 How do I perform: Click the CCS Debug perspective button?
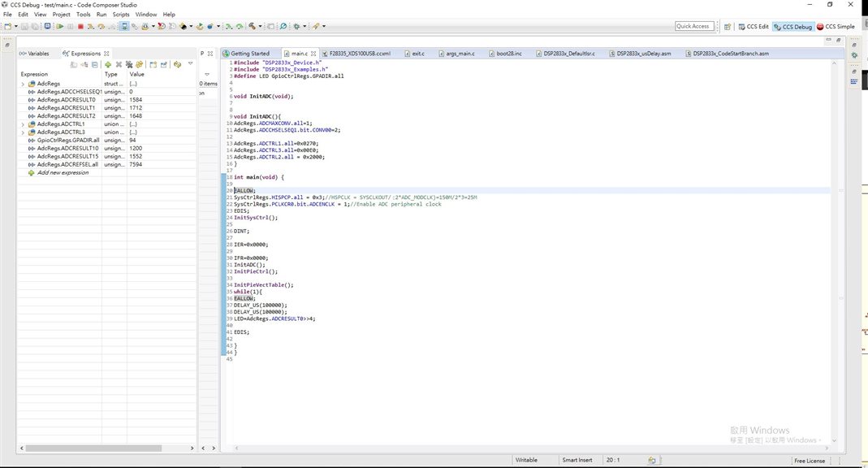(792, 27)
